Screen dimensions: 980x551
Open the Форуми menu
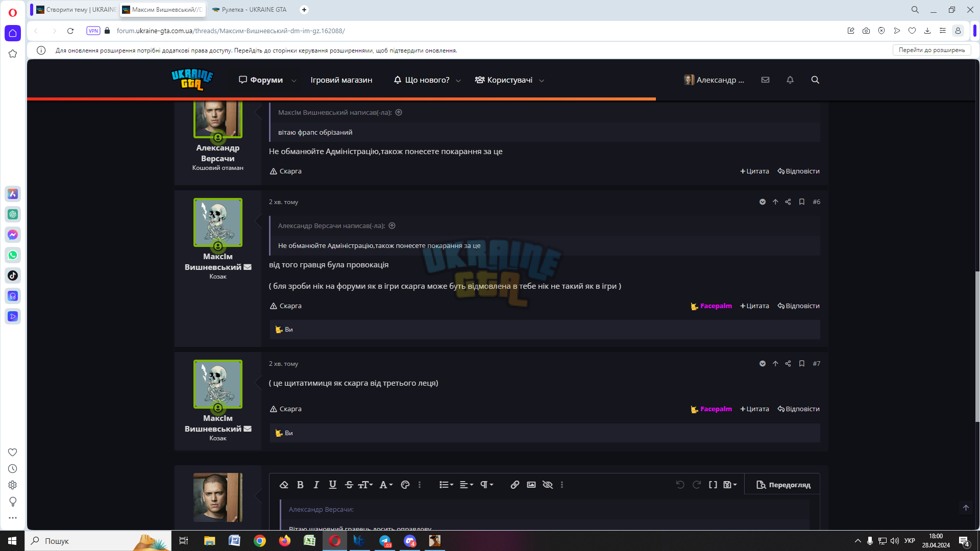261,80
